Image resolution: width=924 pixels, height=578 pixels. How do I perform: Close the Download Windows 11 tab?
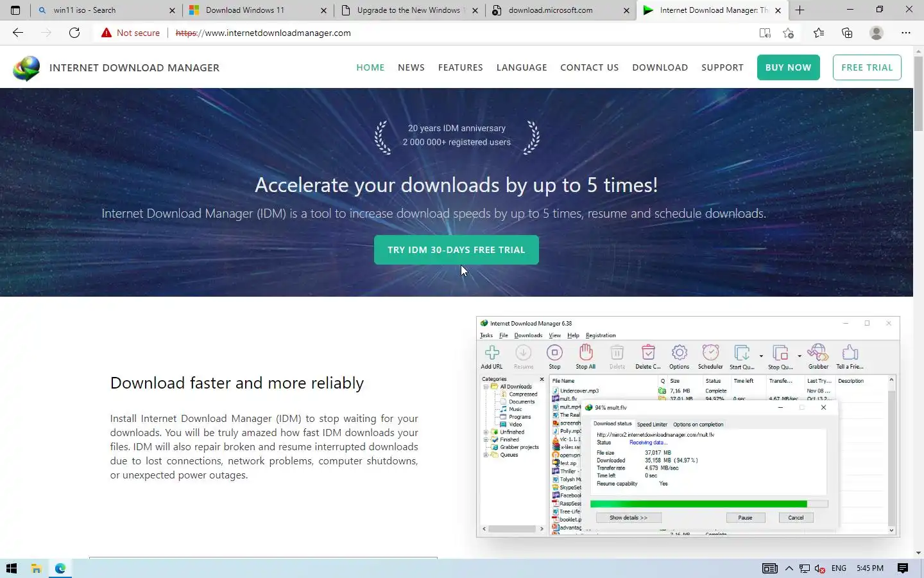323,10
